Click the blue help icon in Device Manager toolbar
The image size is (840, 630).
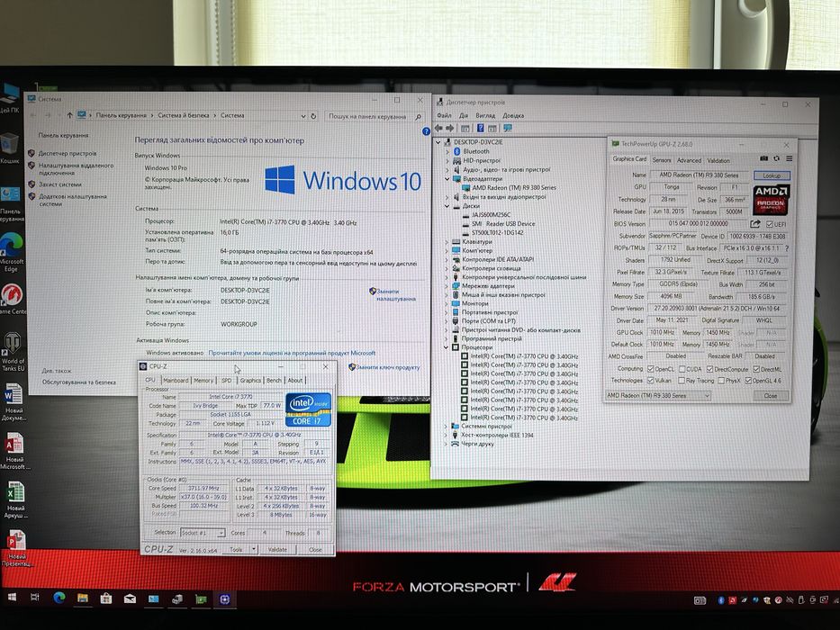[x=481, y=128]
